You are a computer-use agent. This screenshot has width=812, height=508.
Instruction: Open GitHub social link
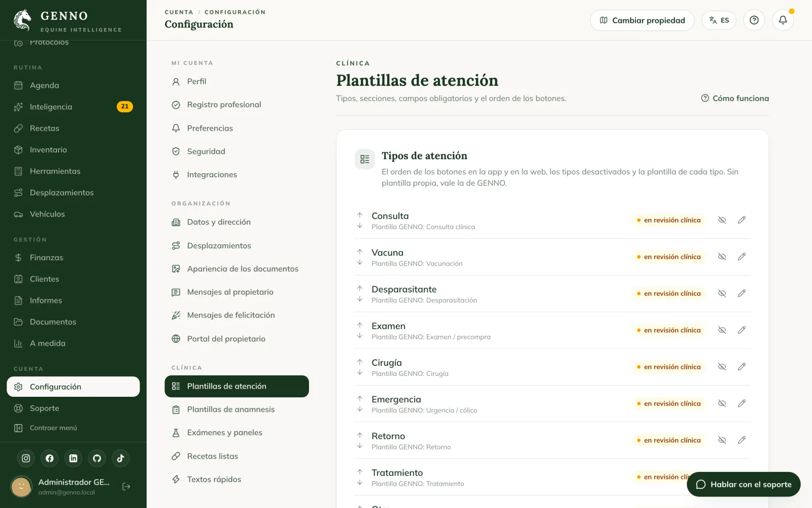pyautogui.click(x=97, y=458)
